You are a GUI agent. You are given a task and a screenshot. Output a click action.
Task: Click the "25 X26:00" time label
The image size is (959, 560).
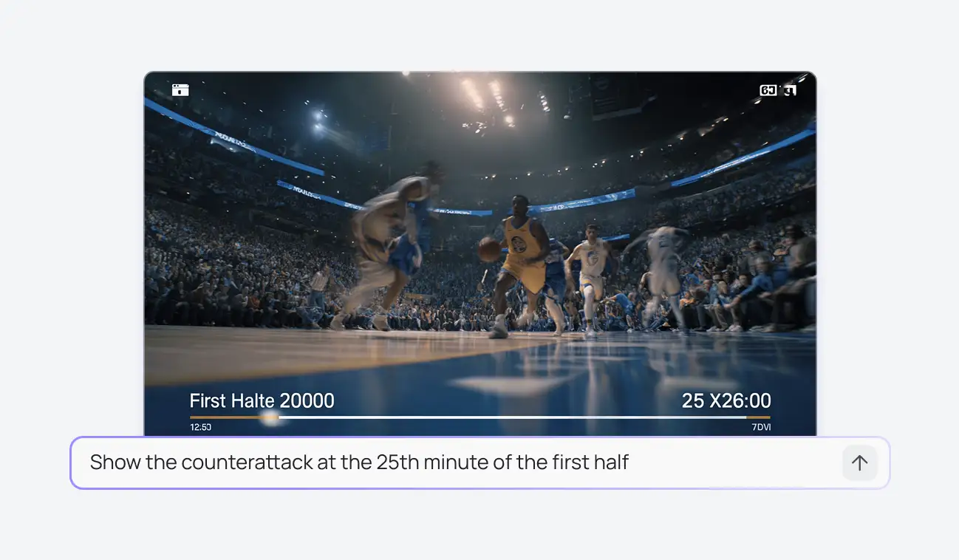click(726, 400)
